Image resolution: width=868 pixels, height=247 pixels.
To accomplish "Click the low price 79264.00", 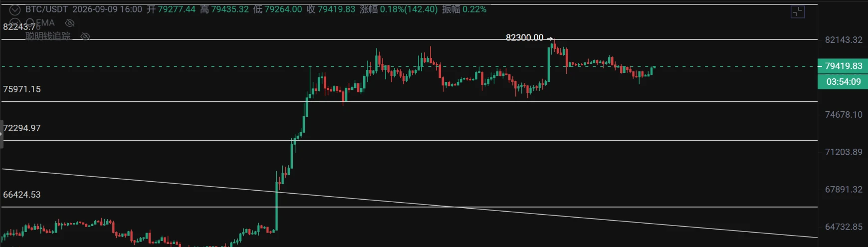I will (x=283, y=9).
